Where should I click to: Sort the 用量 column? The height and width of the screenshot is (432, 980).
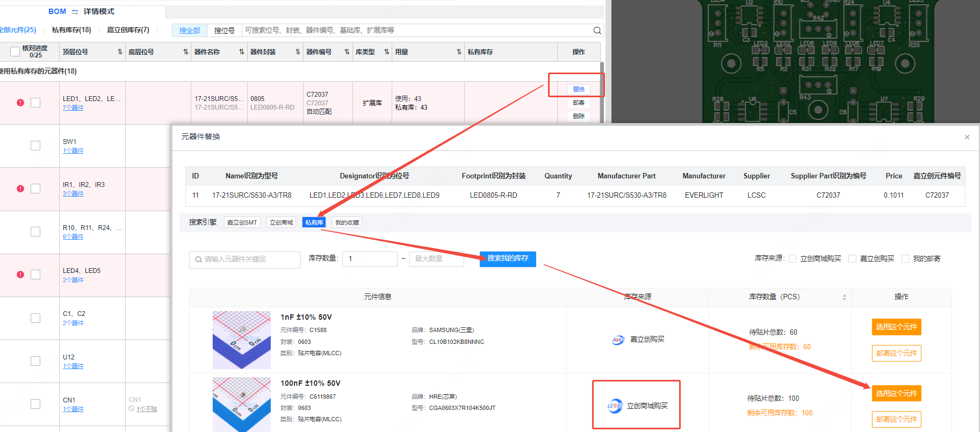pos(459,52)
